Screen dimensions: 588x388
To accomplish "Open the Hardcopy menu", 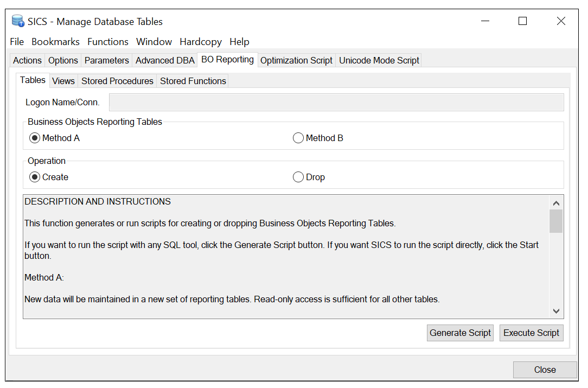I will 201,42.
